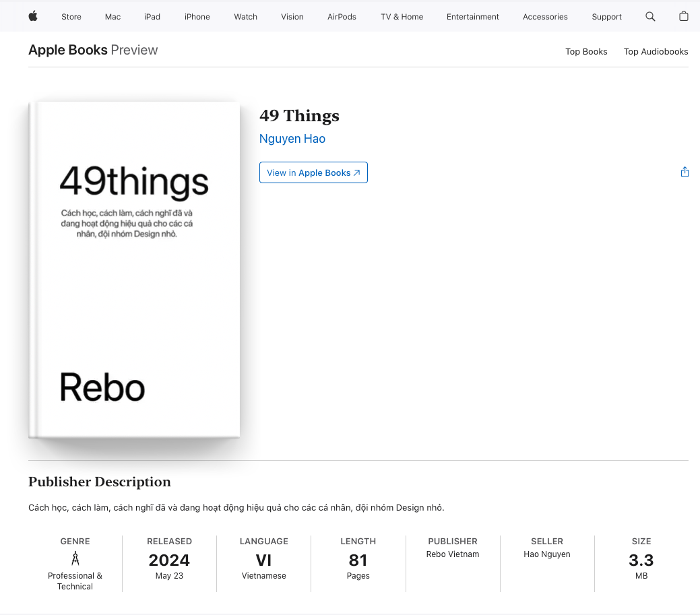The height and width of the screenshot is (615, 700).
Task: Open the search magnifier icon
Action: tap(650, 17)
